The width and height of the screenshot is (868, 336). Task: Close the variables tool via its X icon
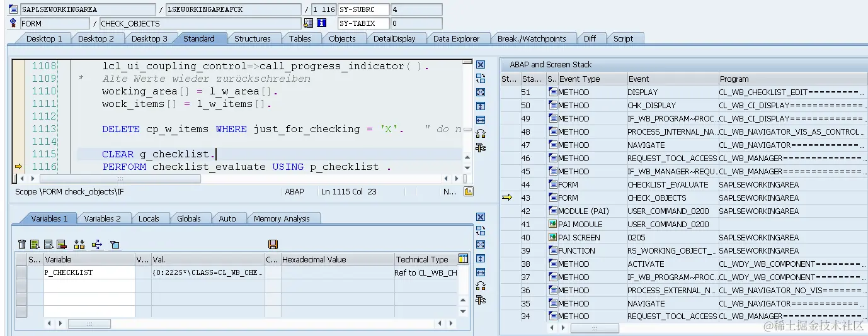pos(481,217)
